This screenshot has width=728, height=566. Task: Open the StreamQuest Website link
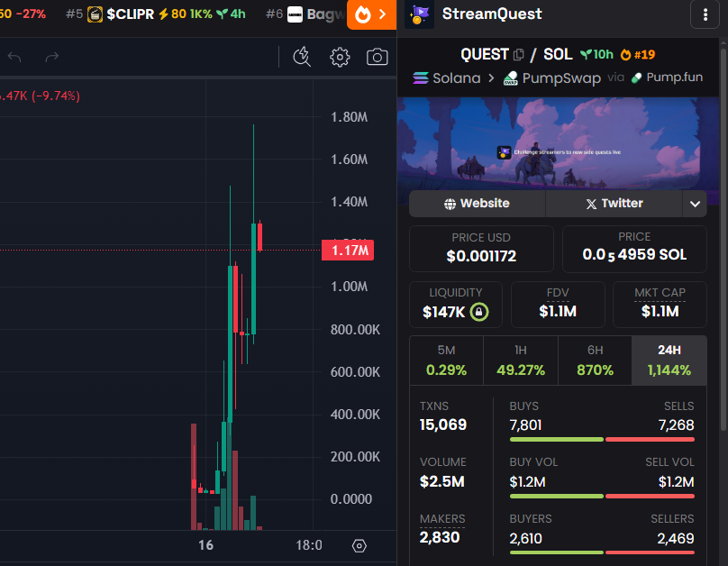point(477,204)
